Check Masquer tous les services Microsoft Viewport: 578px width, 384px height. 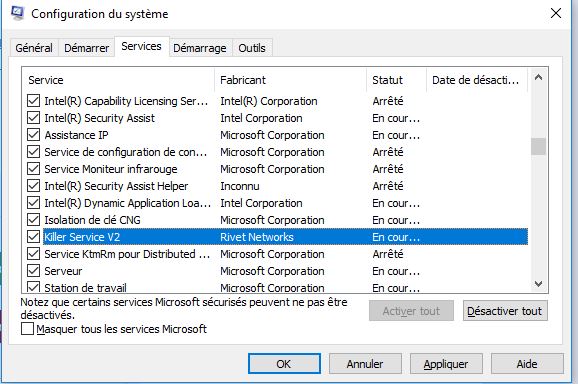[27, 329]
